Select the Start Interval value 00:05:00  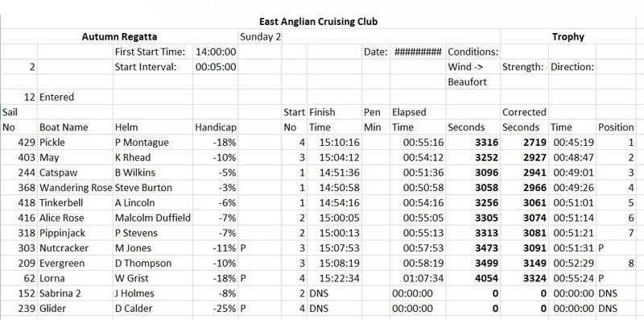pos(216,67)
